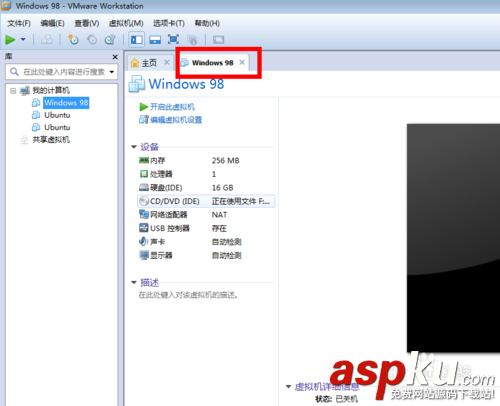Screen dimensions: 500x406
Task: Click the NAT network adapter value
Action: click(219, 215)
